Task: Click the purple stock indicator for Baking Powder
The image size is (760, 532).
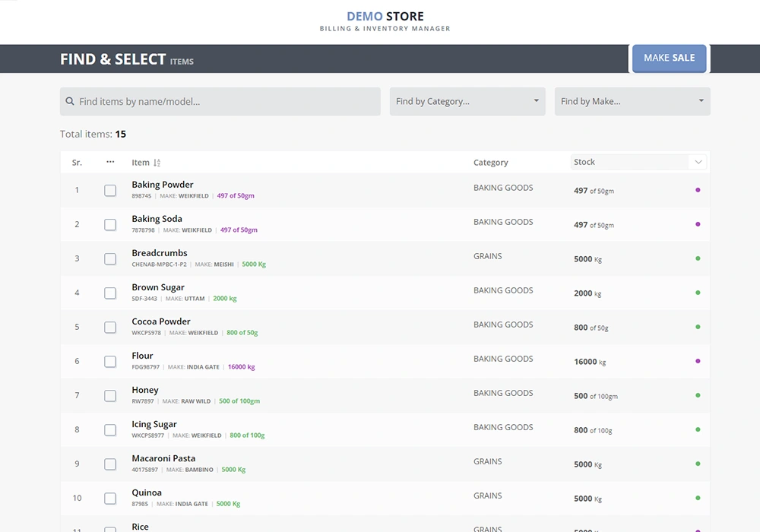Action: coord(698,191)
